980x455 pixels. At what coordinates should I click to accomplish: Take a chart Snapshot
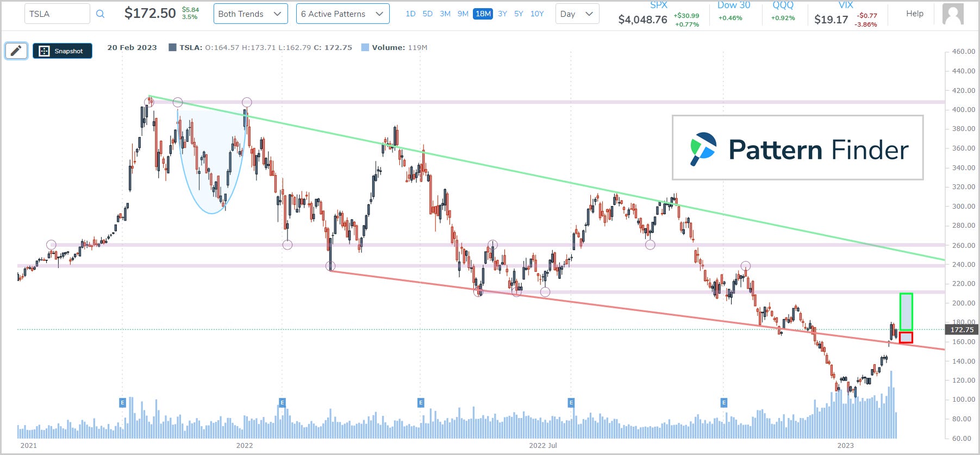point(63,51)
